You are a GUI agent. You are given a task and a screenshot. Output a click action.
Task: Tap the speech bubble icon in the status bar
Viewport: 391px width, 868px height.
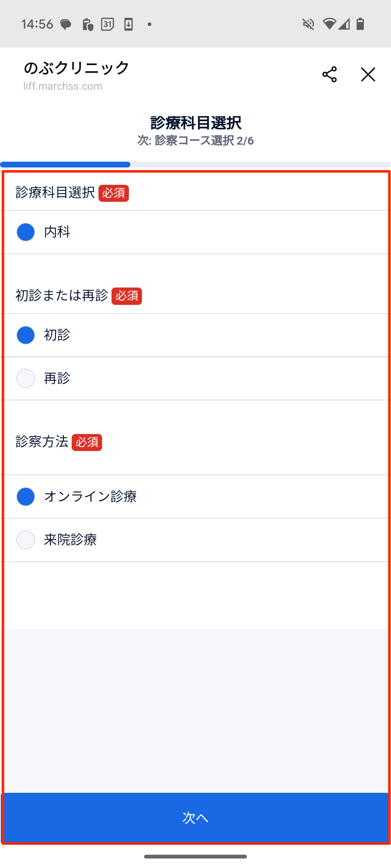65,24
